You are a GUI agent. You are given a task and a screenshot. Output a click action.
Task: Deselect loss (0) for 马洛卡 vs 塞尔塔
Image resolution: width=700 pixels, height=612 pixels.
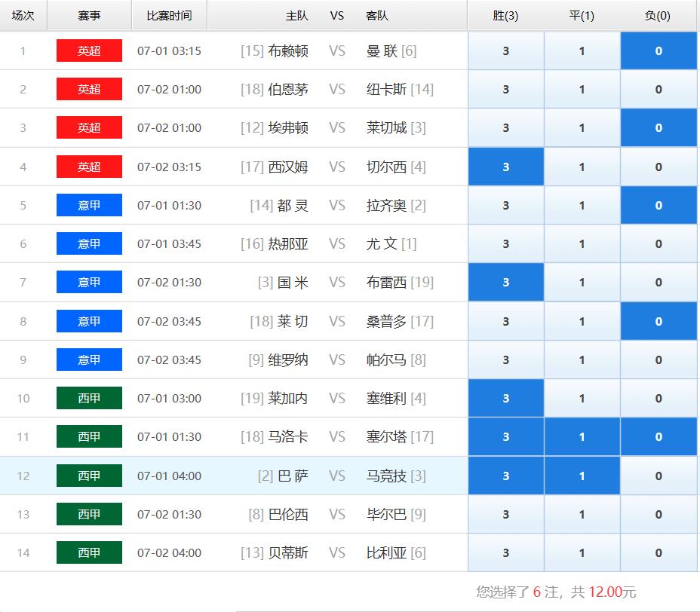point(659,436)
